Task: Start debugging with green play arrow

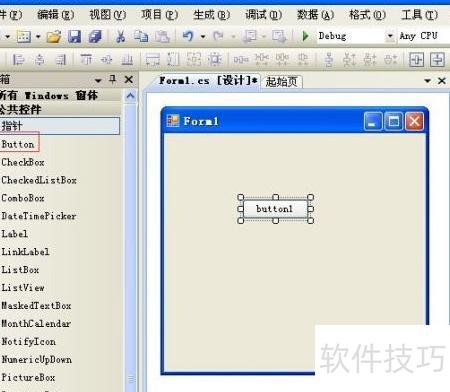Action: pyautogui.click(x=305, y=36)
